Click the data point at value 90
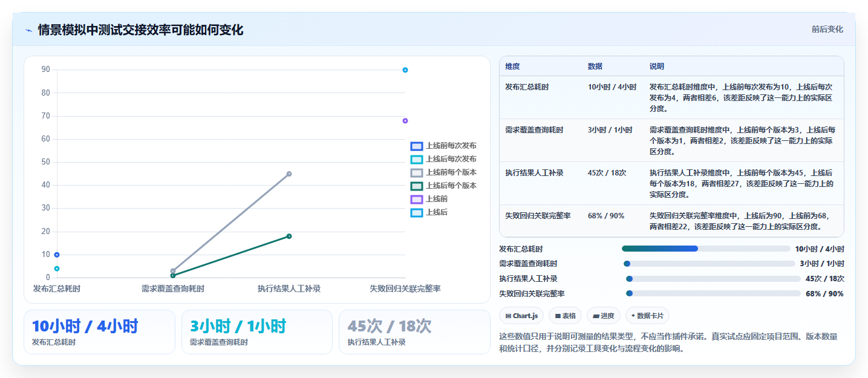The height and width of the screenshot is (378, 868). [x=405, y=70]
